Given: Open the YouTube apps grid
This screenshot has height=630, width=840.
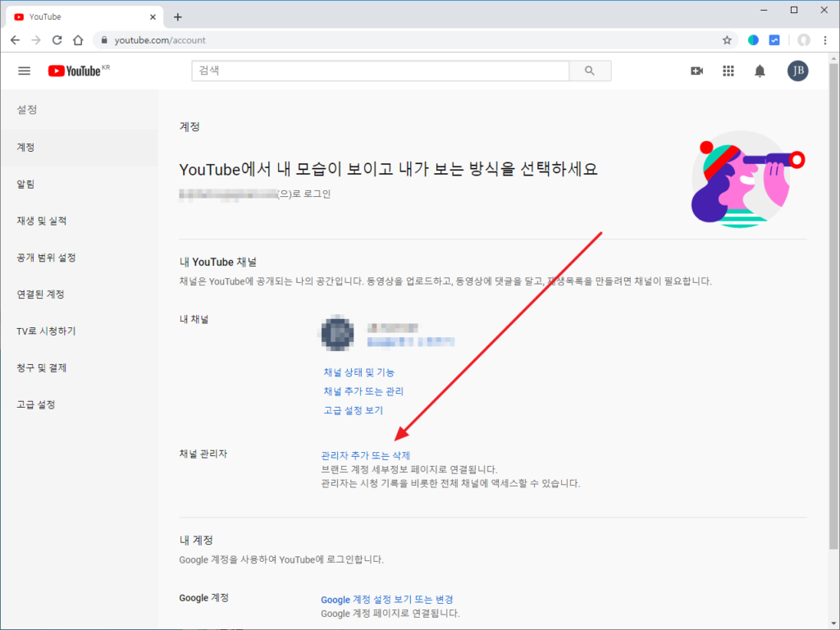Looking at the screenshot, I should click(x=728, y=71).
